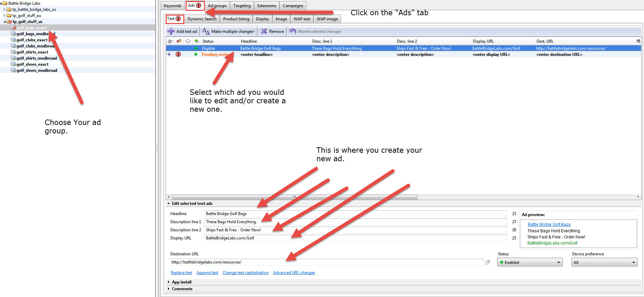Screen dimensions: 644x297
Task: Click the Advanced URL changes link
Action: pos(294,273)
